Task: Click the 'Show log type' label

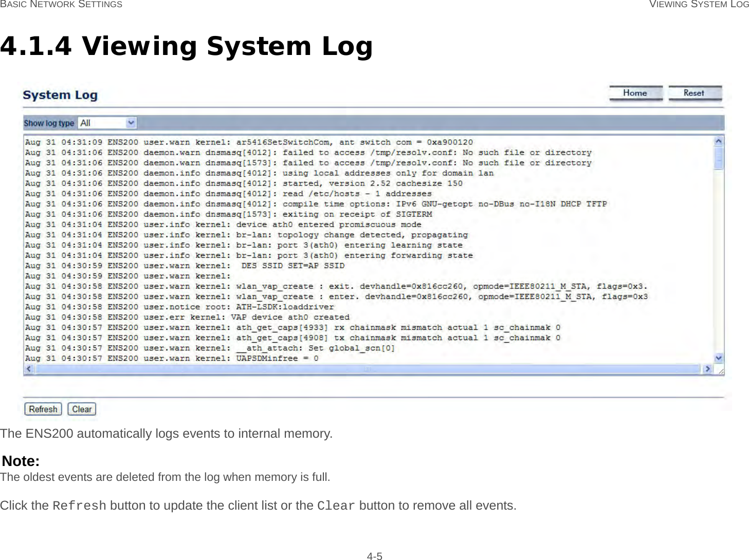Action: (x=49, y=123)
